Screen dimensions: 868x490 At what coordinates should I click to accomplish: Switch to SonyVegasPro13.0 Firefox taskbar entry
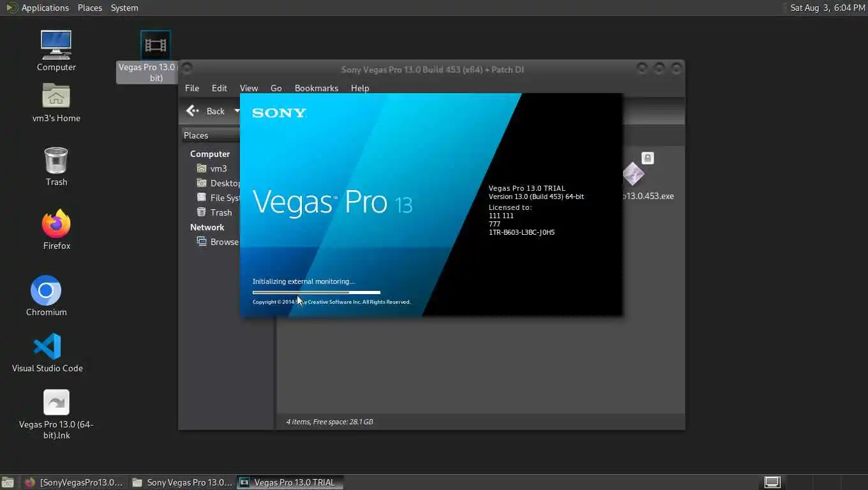[x=73, y=482]
